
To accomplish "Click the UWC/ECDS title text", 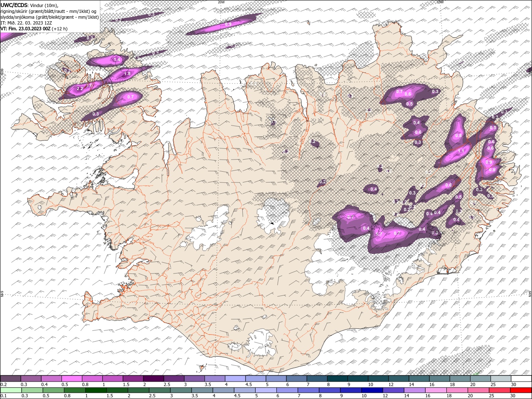I will [x=14, y=5].
